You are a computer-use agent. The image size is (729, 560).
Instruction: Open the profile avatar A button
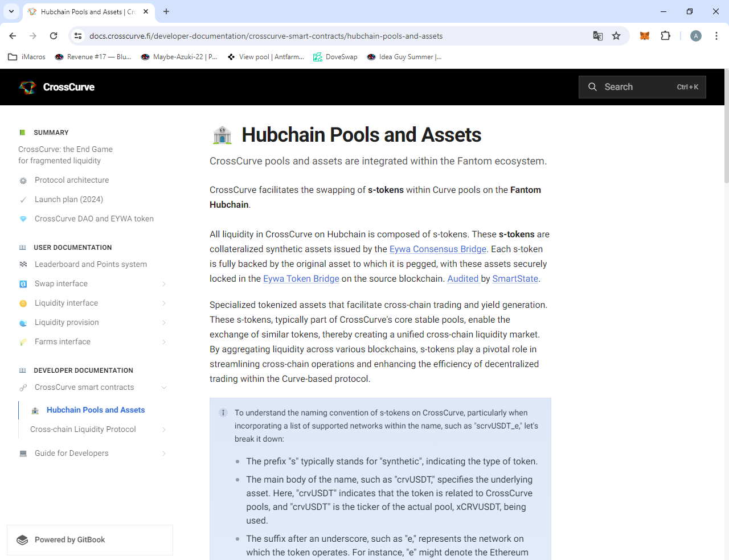[x=695, y=36]
